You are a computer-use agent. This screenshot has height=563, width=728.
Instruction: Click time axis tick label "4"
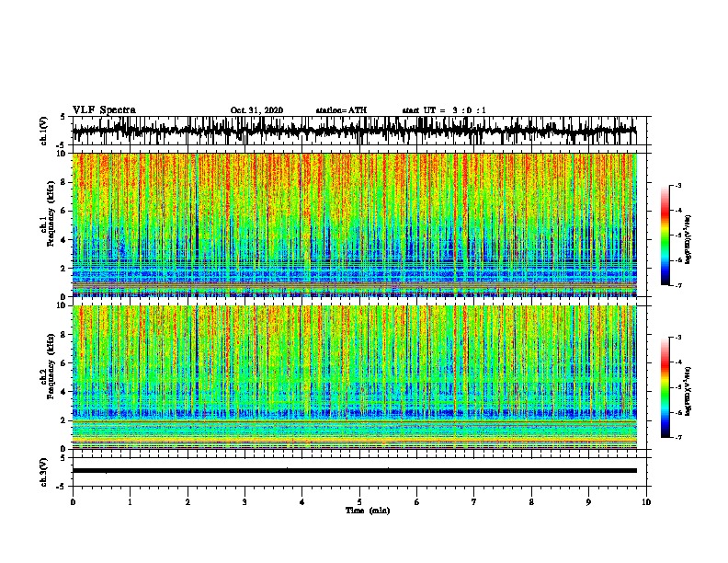301,502
